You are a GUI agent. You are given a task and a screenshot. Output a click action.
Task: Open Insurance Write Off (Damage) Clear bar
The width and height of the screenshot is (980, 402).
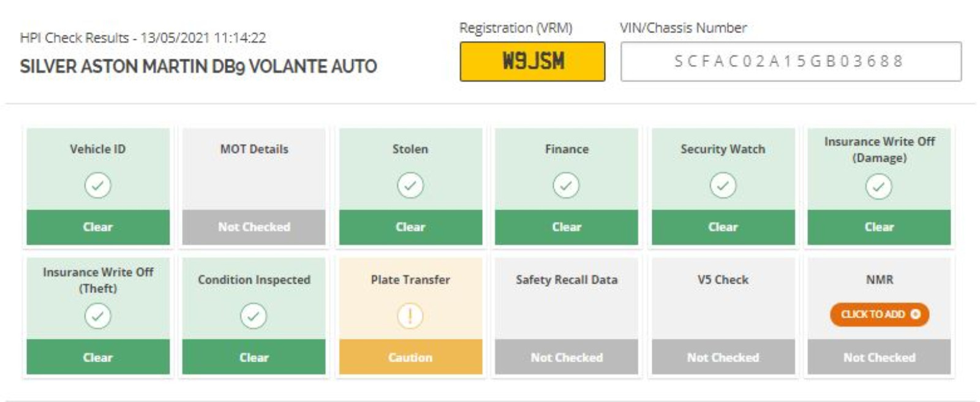(879, 227)
